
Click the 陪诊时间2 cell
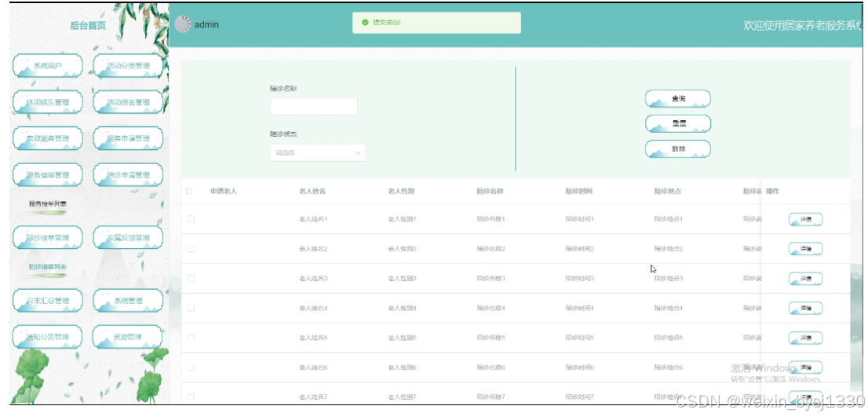[580, 249]
